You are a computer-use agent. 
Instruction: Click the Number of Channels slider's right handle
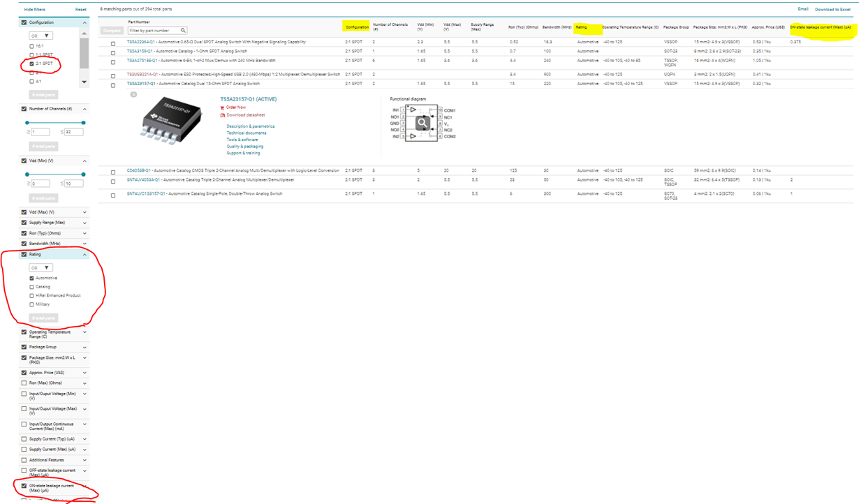click(x=83, y=123)
